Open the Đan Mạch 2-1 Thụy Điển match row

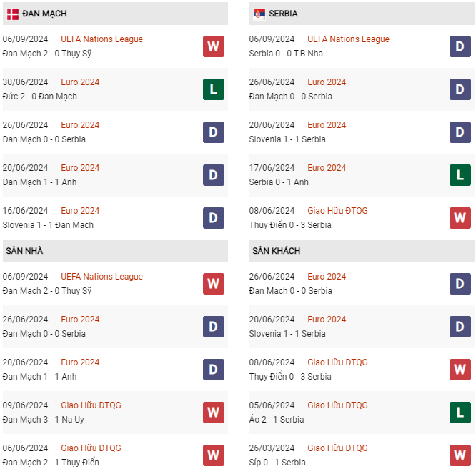115,455
